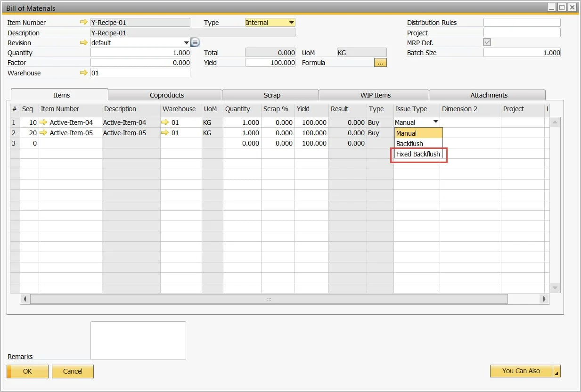Click warehouse link arrow in row 1
Screen dimensions: 581x392
click(165, 122)
